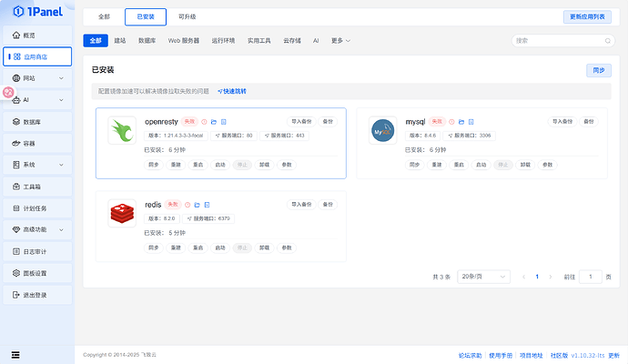Open the 概览 overview page in sidebar
The width and height of the screenshot is (628, 364).
click(x=37, y=35)
